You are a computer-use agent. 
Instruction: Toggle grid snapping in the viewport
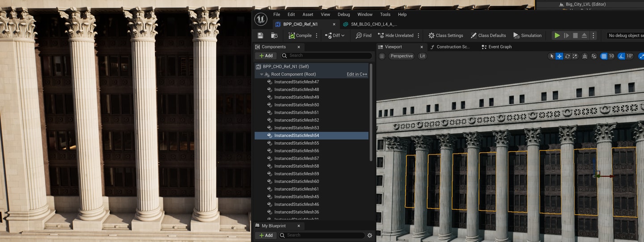604,56
